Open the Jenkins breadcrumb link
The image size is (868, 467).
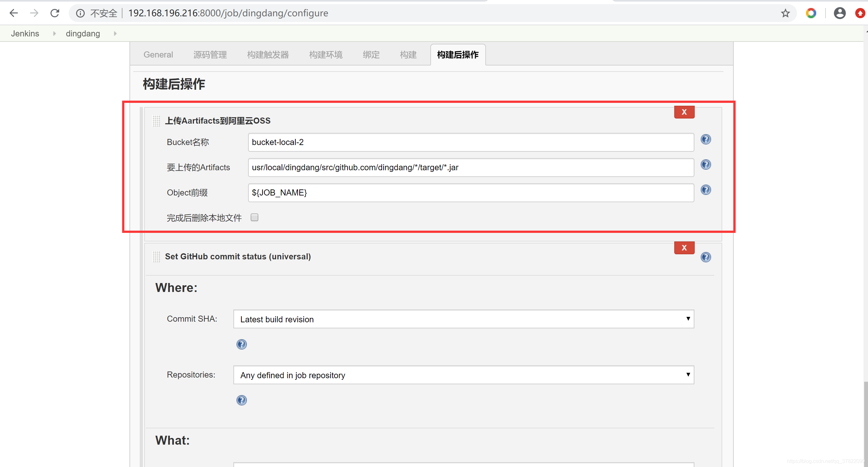tap(25, 34)
